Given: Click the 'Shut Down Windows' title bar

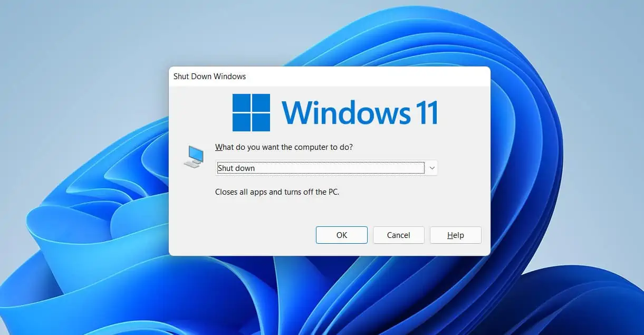Looking at the screenshot, I should [x=210, y=76].
